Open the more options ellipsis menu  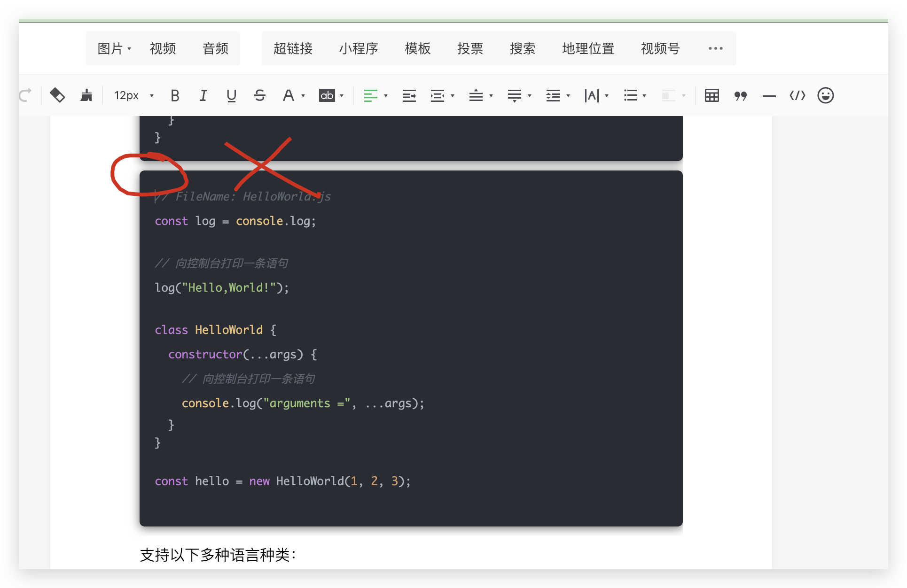[x=715, y=48]
